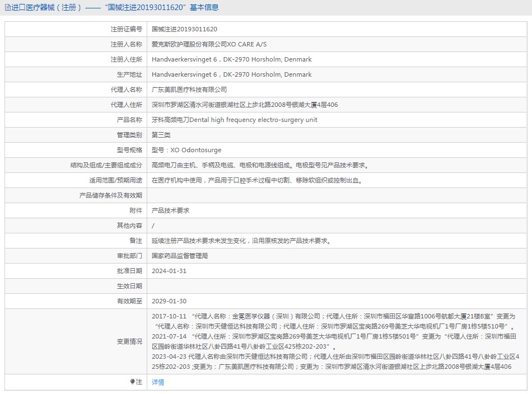Viewport: 532px width, 394px height.
Task: Click the attachment value 产品技术要求
Action: 170,210
